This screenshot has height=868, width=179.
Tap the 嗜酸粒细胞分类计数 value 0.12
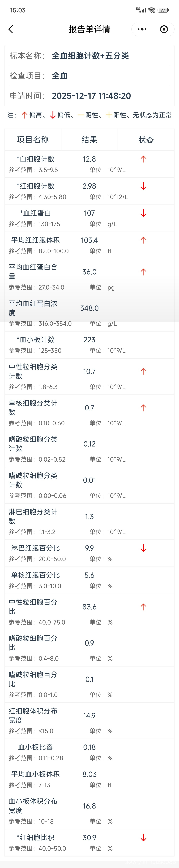[89, 444]
